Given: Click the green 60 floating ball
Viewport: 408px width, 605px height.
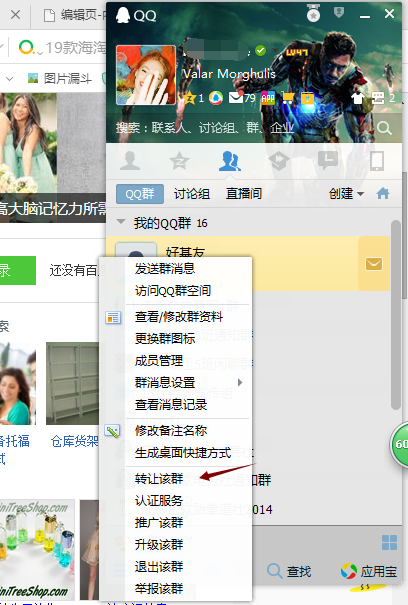Looking at the screenshot, I should tap(399, 444).
